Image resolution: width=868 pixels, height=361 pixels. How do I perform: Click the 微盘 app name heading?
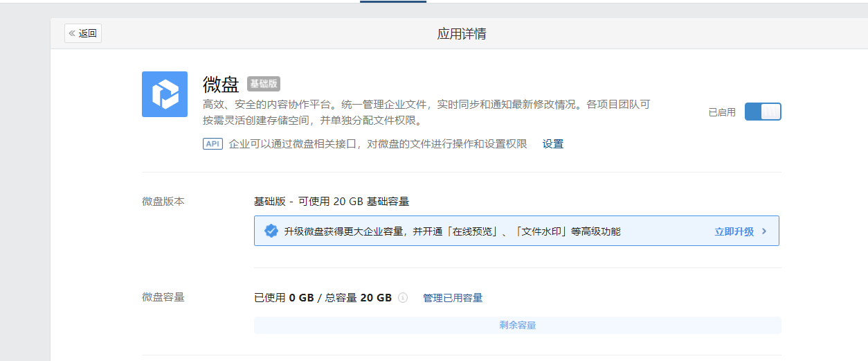pyautogui.click(x=221, y=85)
